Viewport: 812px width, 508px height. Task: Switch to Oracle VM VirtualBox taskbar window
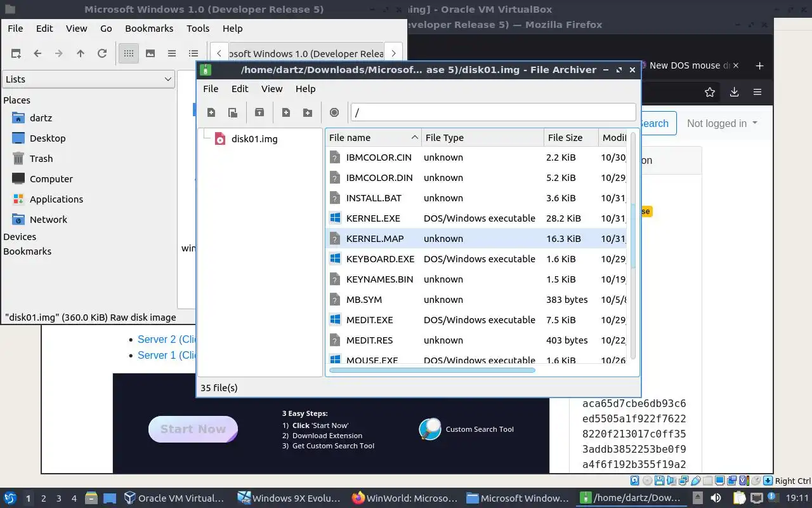[x=174, y=498]
